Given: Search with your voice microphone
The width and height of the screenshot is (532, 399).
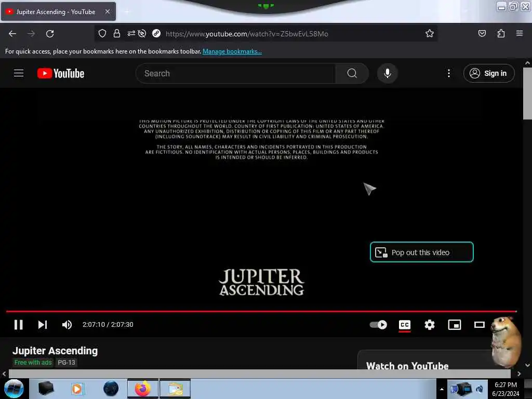Looking at the screenshot, I should (x=388, y=73).
